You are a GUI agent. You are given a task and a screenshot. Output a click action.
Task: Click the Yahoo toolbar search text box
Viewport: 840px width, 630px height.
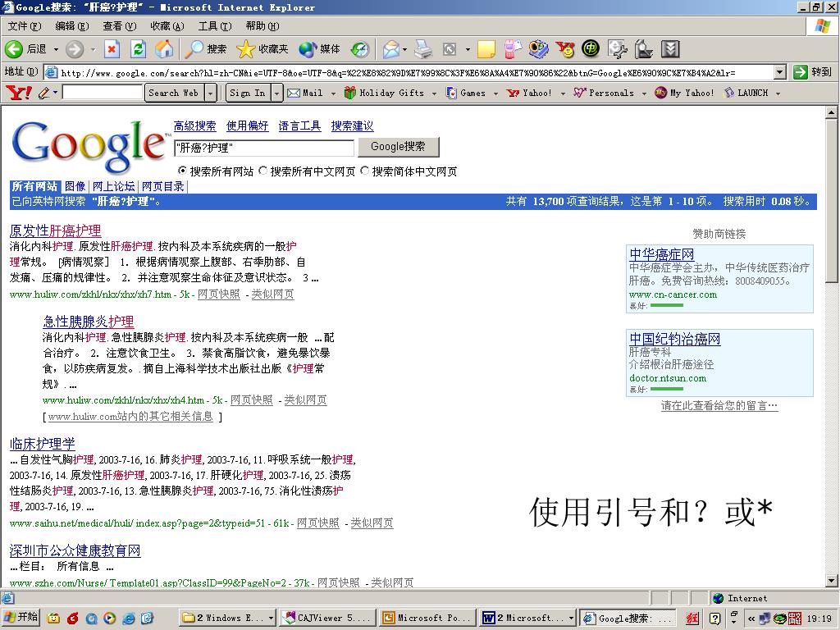coord(103,94)
